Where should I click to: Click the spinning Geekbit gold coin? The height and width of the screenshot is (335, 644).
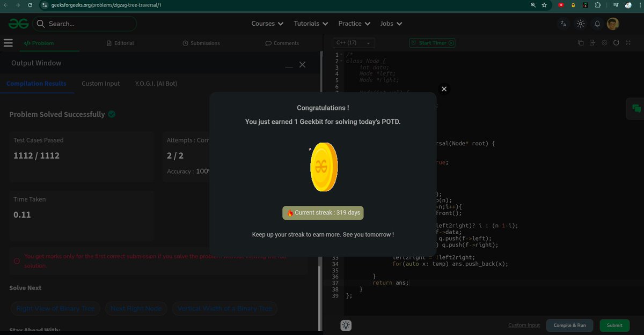pos(324,167)
